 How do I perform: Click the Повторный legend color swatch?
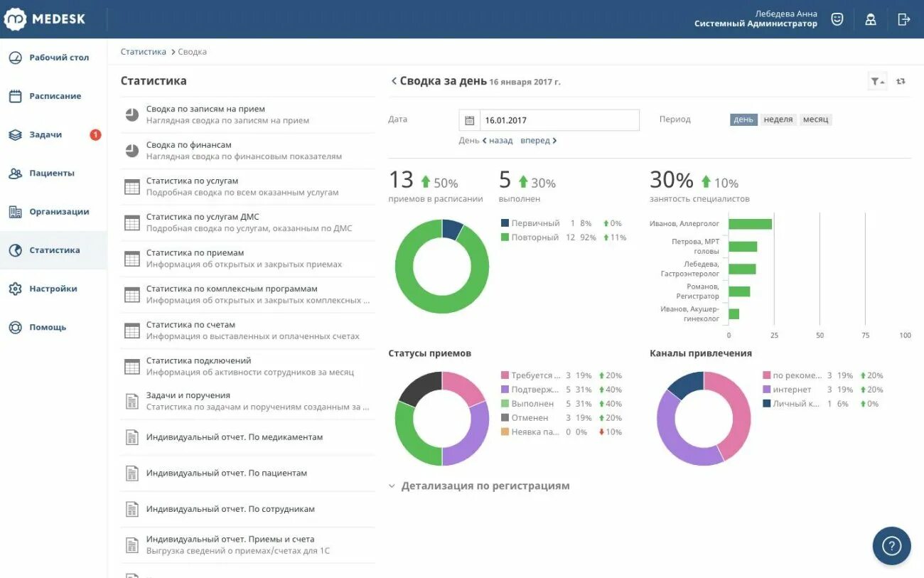505,237
